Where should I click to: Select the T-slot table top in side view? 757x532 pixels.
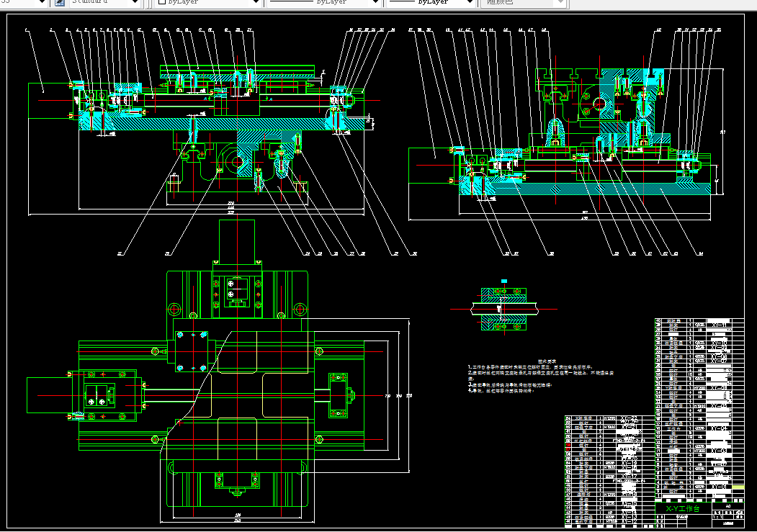point(603,73)
